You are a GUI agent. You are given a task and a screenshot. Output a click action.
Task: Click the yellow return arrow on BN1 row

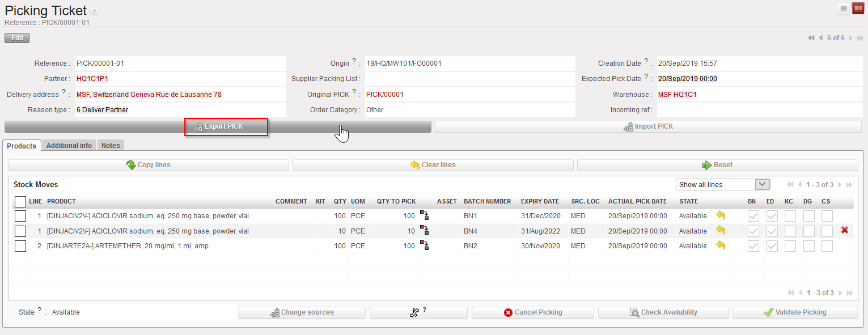pos(721,215)
